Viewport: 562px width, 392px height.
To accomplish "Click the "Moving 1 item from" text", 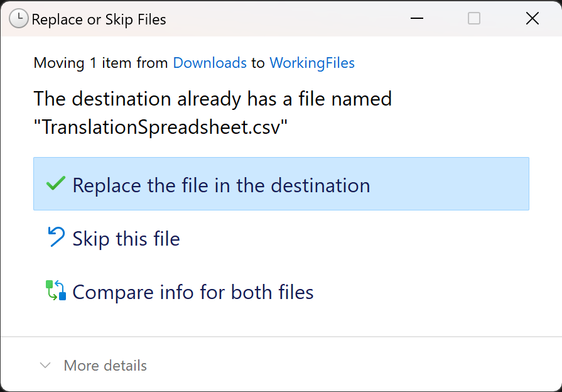I will [x=100, y=63].
